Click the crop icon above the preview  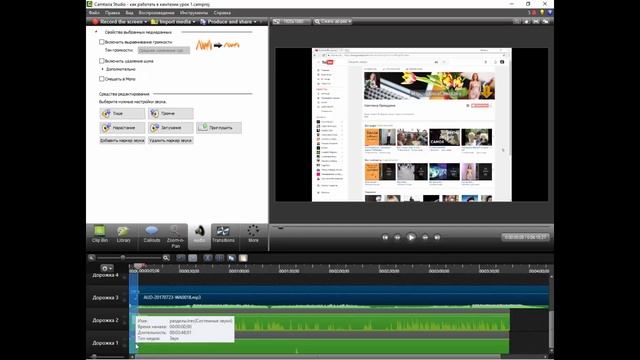(517, 21)
